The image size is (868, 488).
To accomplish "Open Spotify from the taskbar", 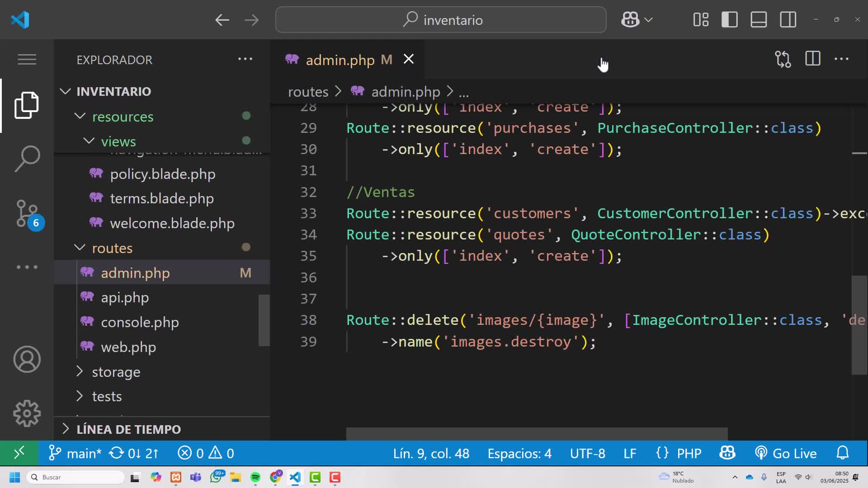I will click(255, 477).
